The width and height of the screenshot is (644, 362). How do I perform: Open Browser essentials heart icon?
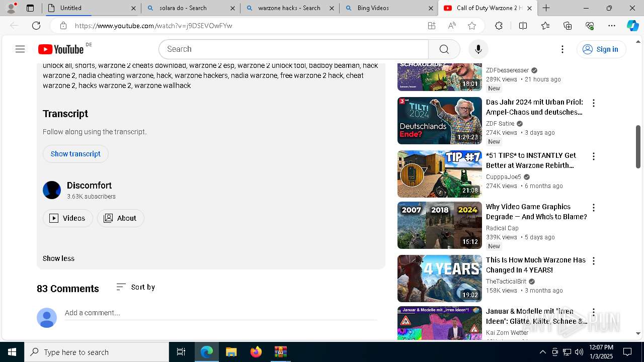(x=590, y=26)
